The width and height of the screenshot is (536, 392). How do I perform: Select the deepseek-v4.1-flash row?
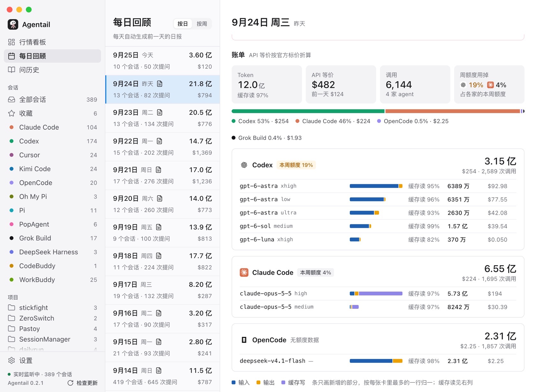pyautogui.click(x=378, y=361)
